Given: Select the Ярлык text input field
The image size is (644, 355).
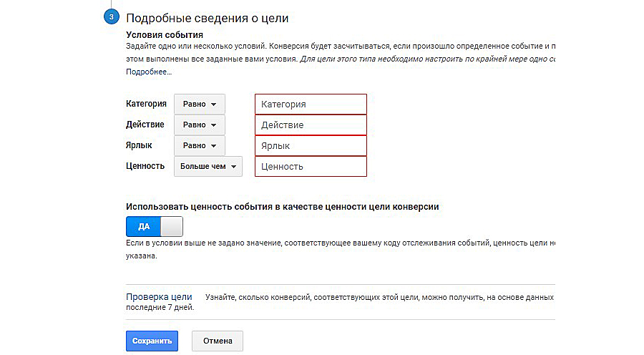Looking at the screenshot, I should tap(311, 146).
